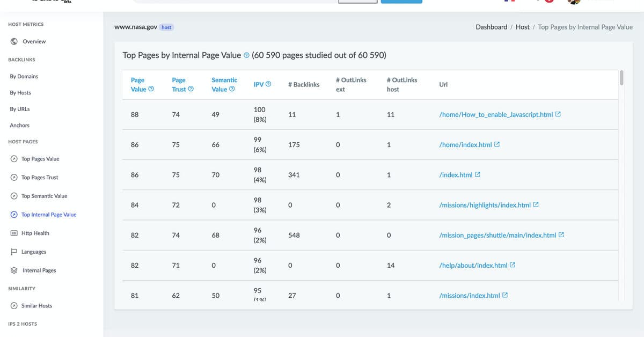This screenshot has width=644, height=337.
Task: Select backlinks value 175
Action: (x=294, y=145)
